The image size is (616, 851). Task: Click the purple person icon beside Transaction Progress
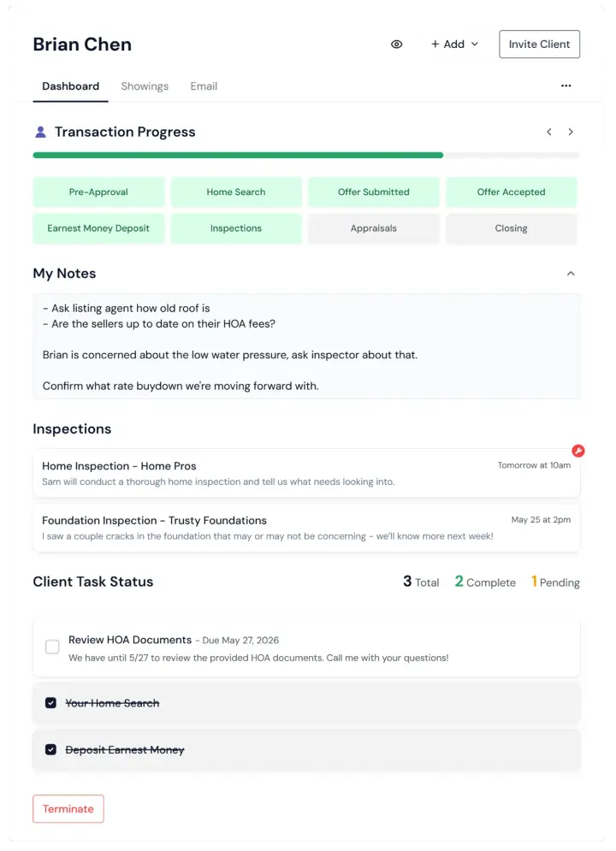point(40,132)
